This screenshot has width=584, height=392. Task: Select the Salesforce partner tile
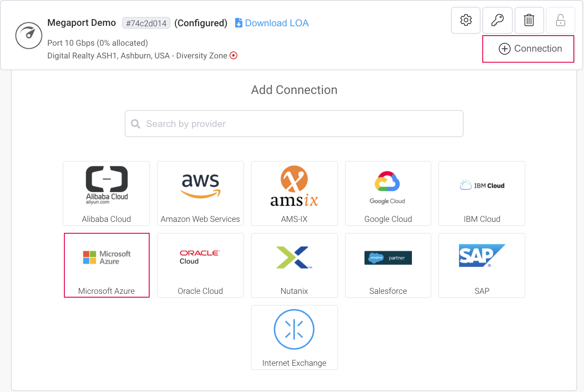click(x=388, y=265)
